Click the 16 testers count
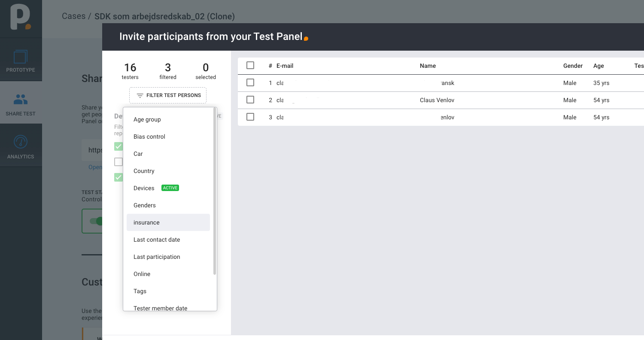Viewport: 644px width, 340px height. [x=130, y=71]
